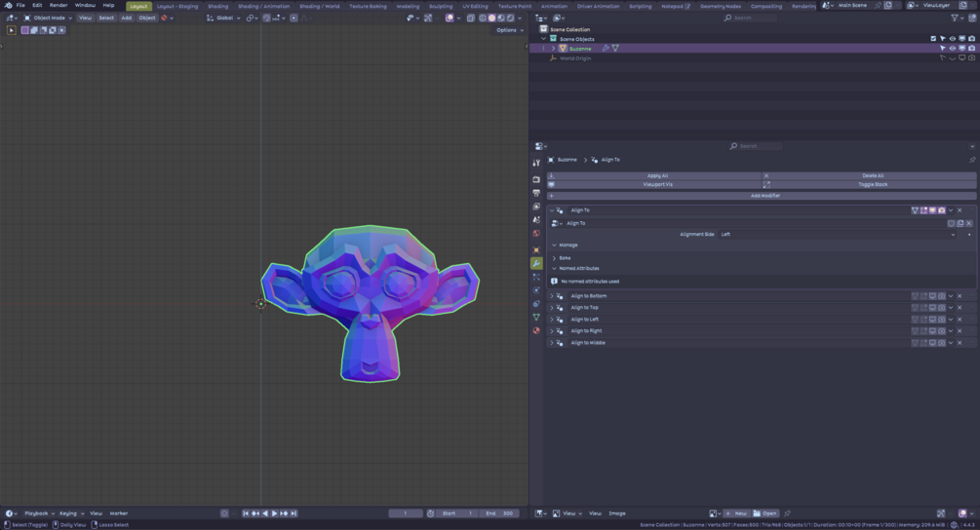Duplicate Align To node group icon

(x=960, y=223)
